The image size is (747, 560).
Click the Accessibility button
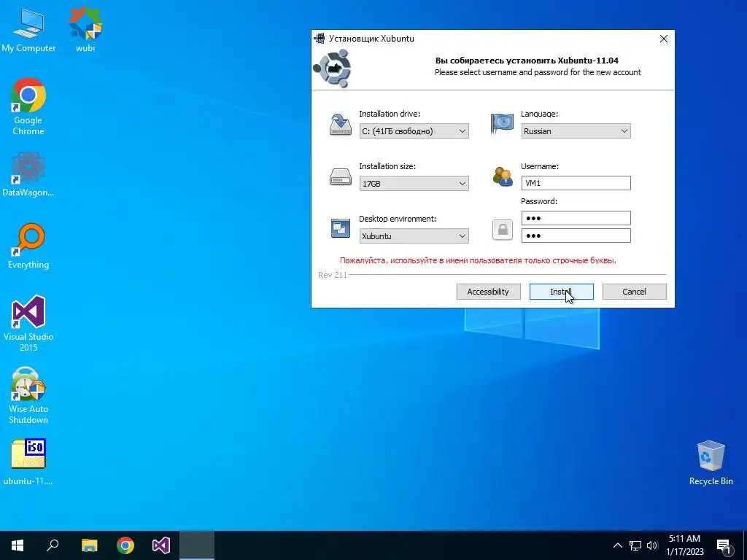point(488,292)
